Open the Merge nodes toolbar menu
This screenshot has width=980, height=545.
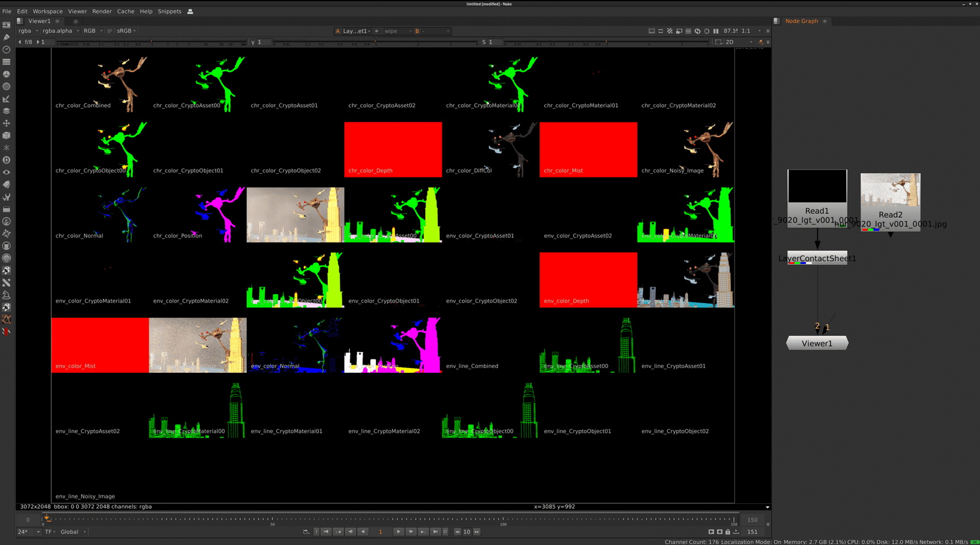(6, 111)
